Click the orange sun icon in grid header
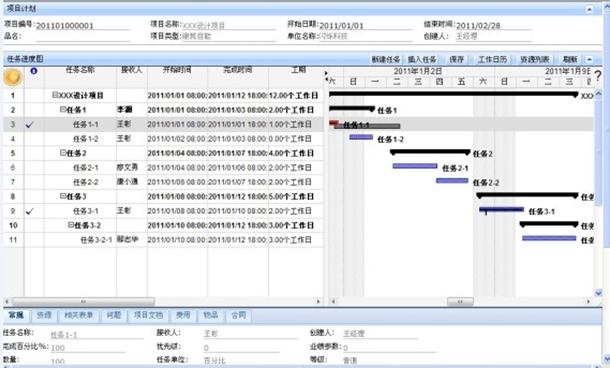Screen dimensions: 610x370 12,77
